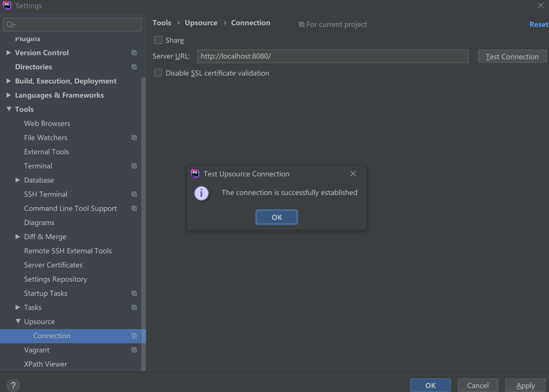This screenshot has width=549, height=392.
Task: Expand the Tasks node
Action: [18, 307]
